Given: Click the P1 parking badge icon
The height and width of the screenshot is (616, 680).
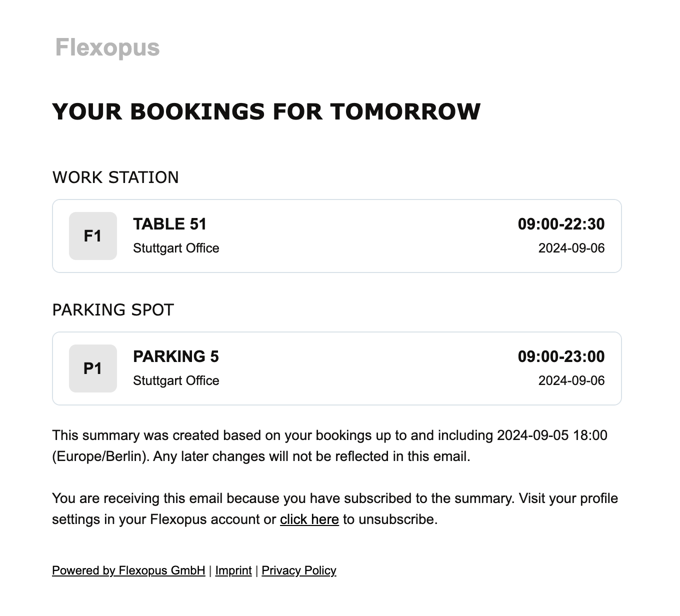Looking at the screenshot, I should pos(93,368).
